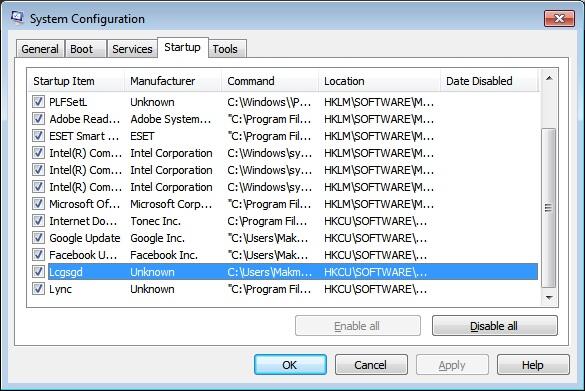Uncheck Adobe Reader startup item
Image resolution: width=585 pixels, height=391 pixels.
[x=38, y=119]
